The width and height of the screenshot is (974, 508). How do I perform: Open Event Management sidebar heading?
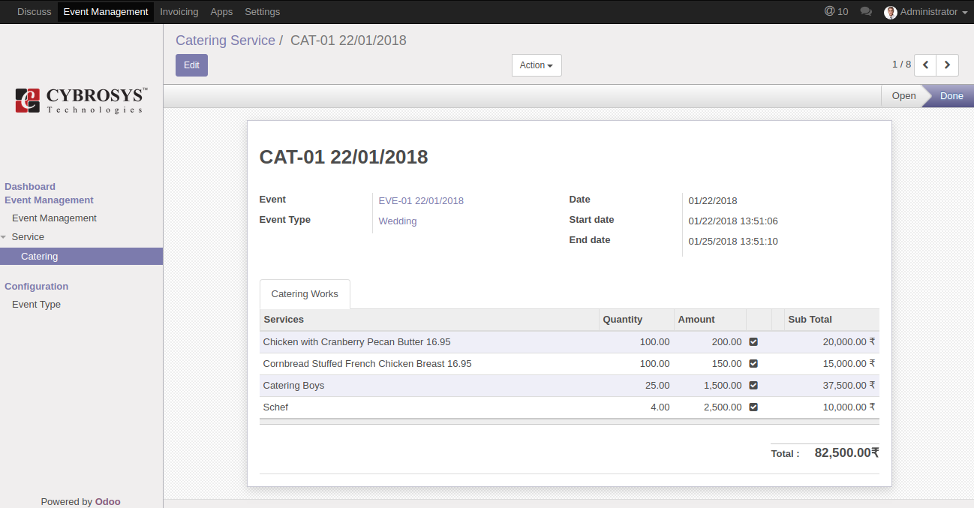tap(49, 200)
